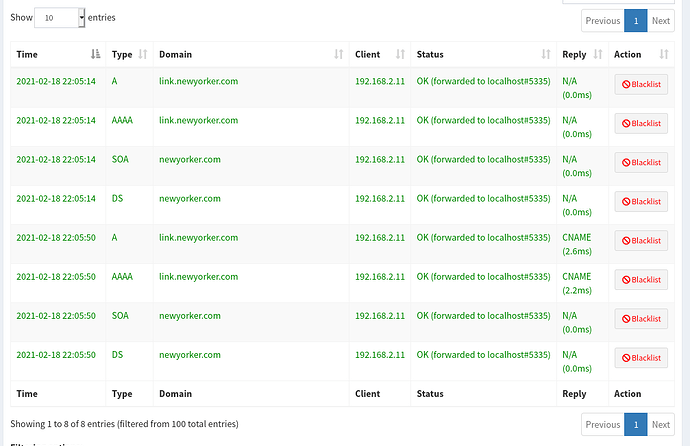Image resolution: width=690 pixels, height=446 pixels.
Task: Click footer Reply column label
Action: coord(574,394)
